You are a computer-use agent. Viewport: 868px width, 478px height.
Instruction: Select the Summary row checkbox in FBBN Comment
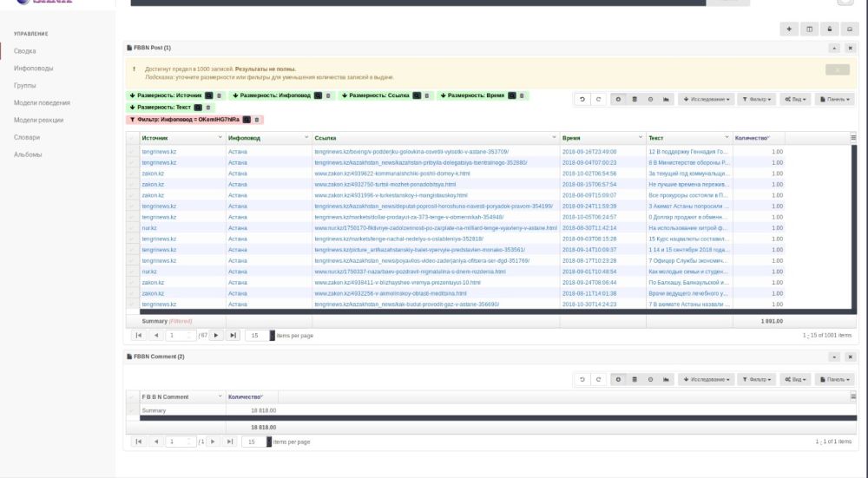[132, 410]
